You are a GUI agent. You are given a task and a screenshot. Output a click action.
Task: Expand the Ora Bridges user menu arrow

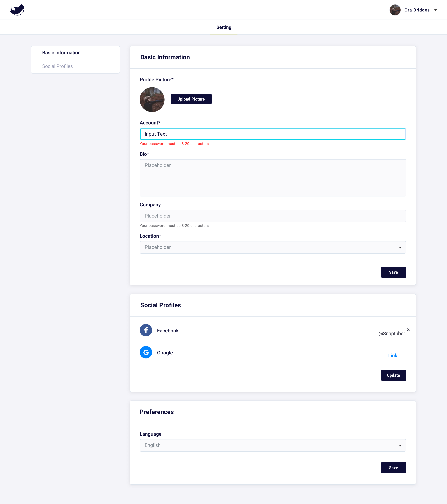pyautogui.click(x=436, y=10)
